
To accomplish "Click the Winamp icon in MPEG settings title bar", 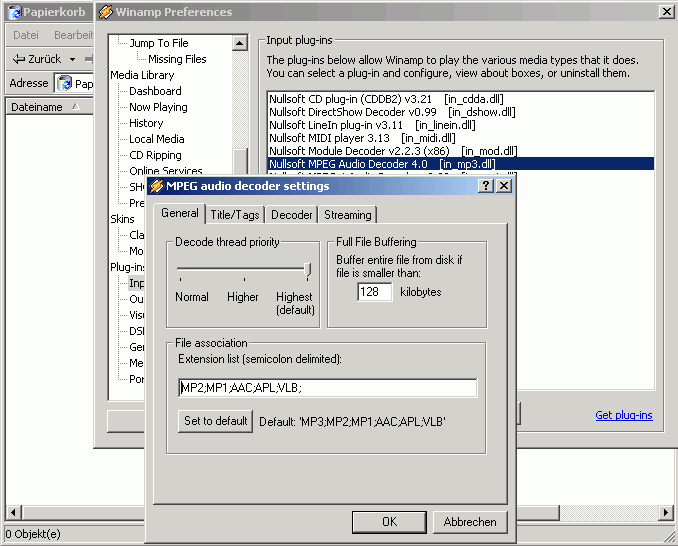I will click(x=156, y=186).
